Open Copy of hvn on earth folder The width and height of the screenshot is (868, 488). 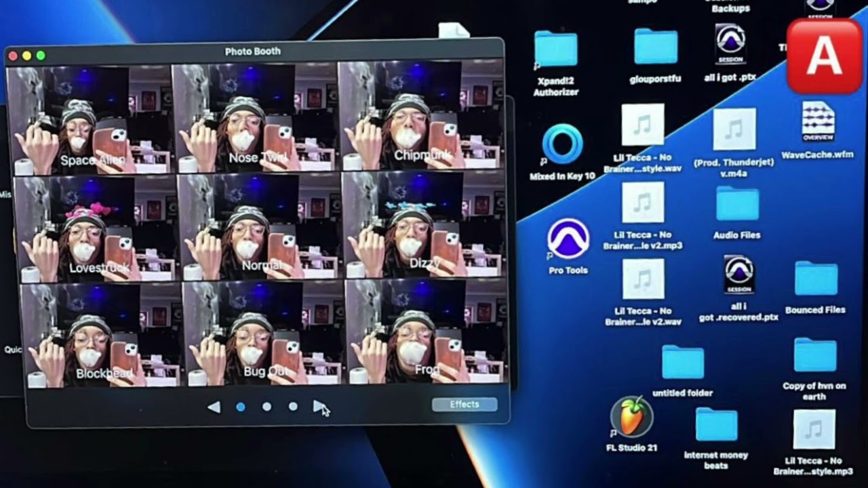[x=815, y=355]
